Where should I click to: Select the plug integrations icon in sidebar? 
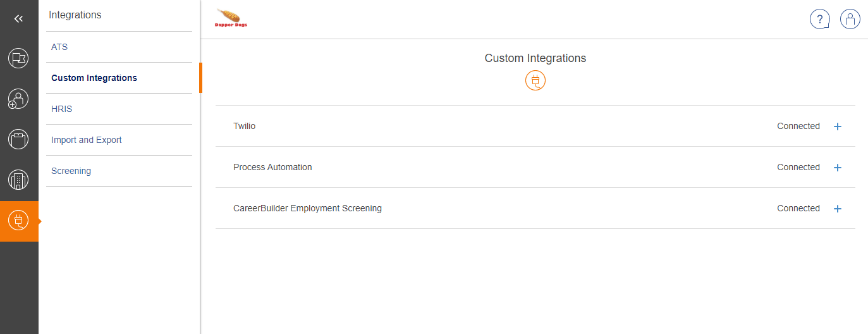pos(18,221)
